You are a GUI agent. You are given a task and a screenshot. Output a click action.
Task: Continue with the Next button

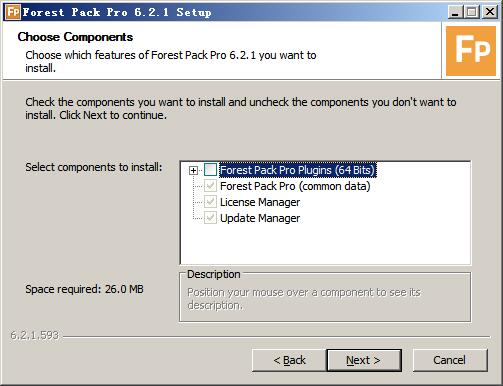coord(364,360)
